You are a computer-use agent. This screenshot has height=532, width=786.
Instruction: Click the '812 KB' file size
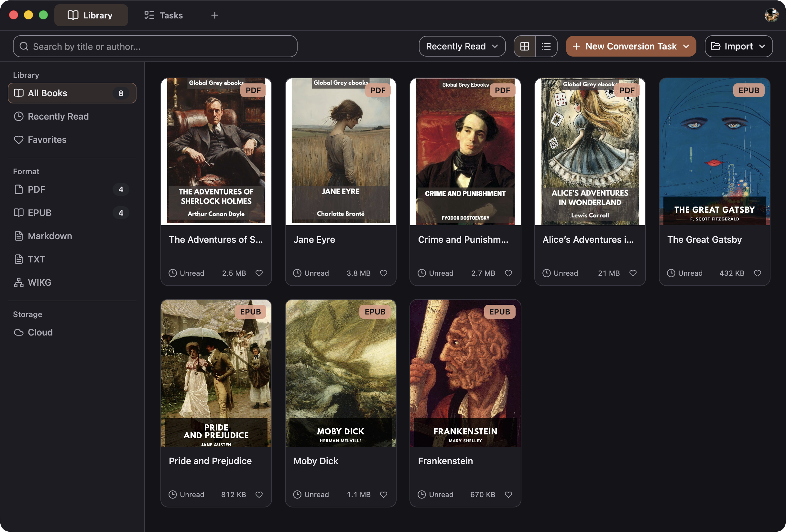pyautogui.click(x=233, y=495)
